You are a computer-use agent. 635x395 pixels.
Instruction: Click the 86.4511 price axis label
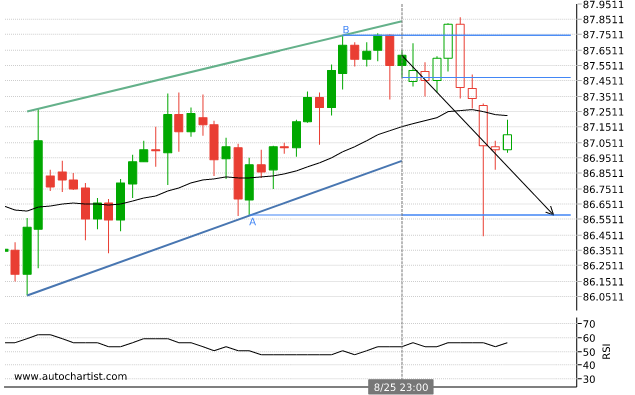click(603, 235)
